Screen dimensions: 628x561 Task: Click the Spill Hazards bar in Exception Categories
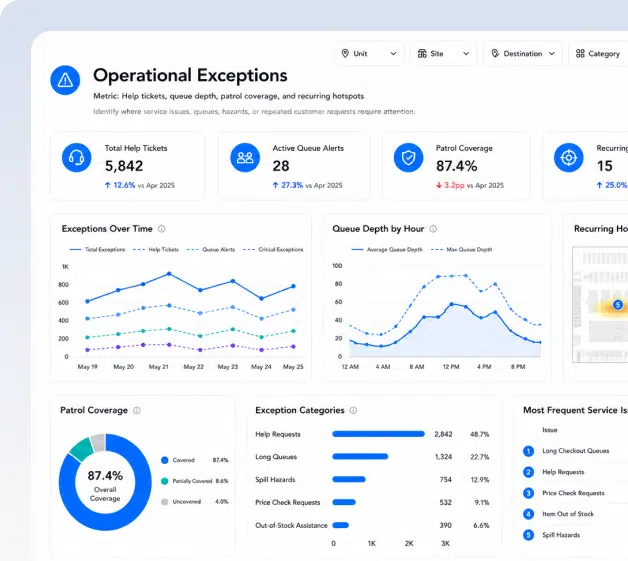tap(349, 479)
